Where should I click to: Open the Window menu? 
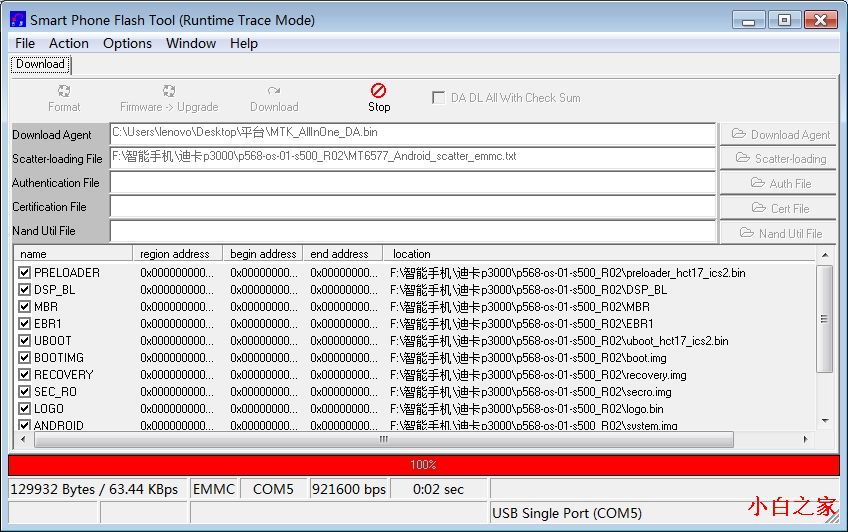point(191,43)
